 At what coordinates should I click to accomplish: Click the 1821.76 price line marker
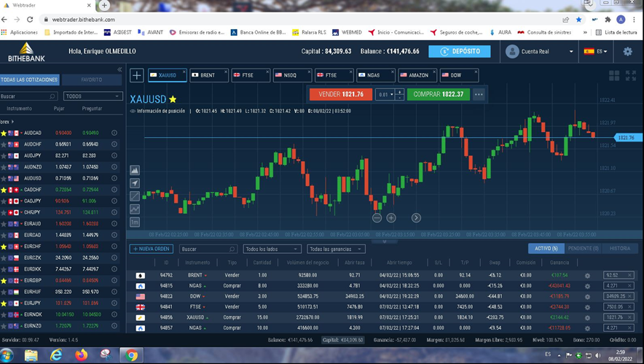coord(627,138)
